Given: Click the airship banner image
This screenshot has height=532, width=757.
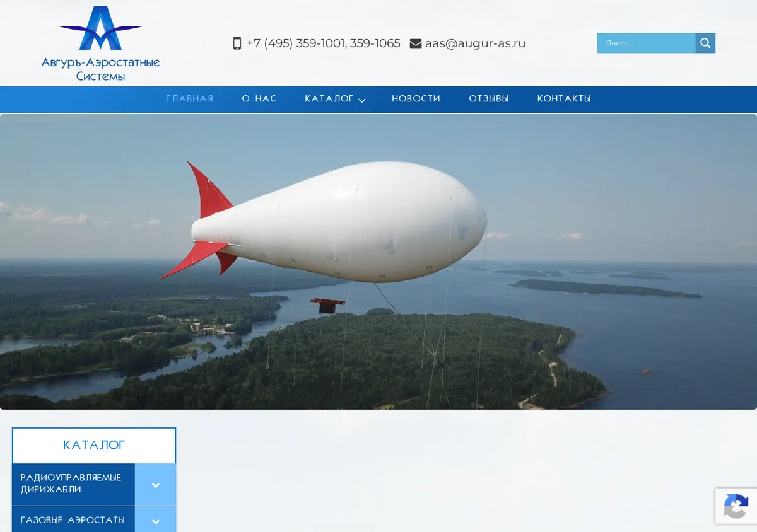Looking at the screenshot, I should click(378, 262).
